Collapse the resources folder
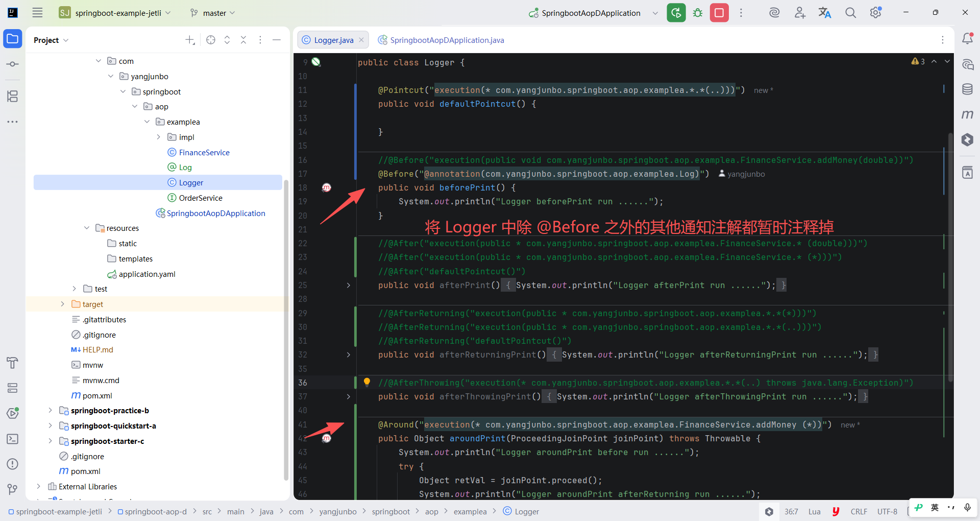Viewport: 980px width, 521px height. click(87, 228)
